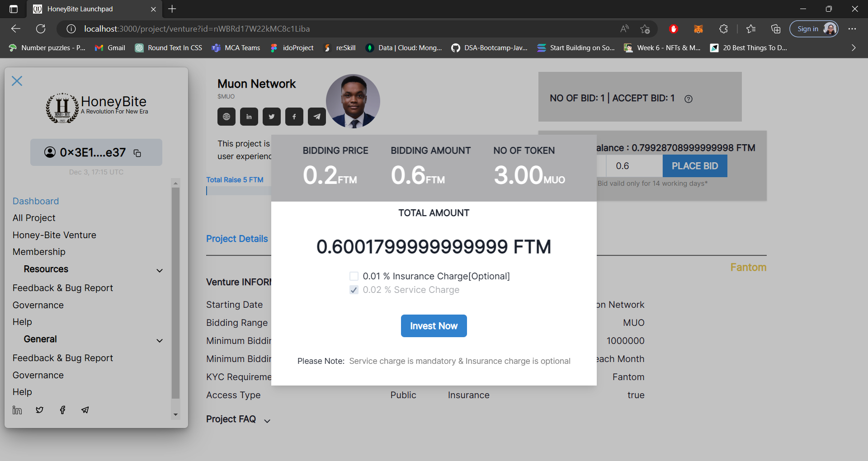Click the Total Raise 5 FTM progress bar
This screenshot has height=461, width=868.
[x=239, y=191]
